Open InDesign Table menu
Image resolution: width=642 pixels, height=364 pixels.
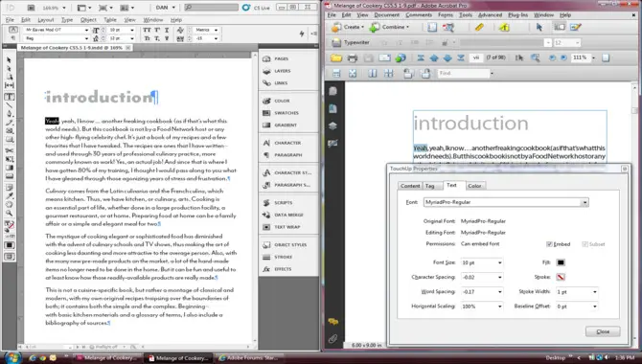[110, 20]
